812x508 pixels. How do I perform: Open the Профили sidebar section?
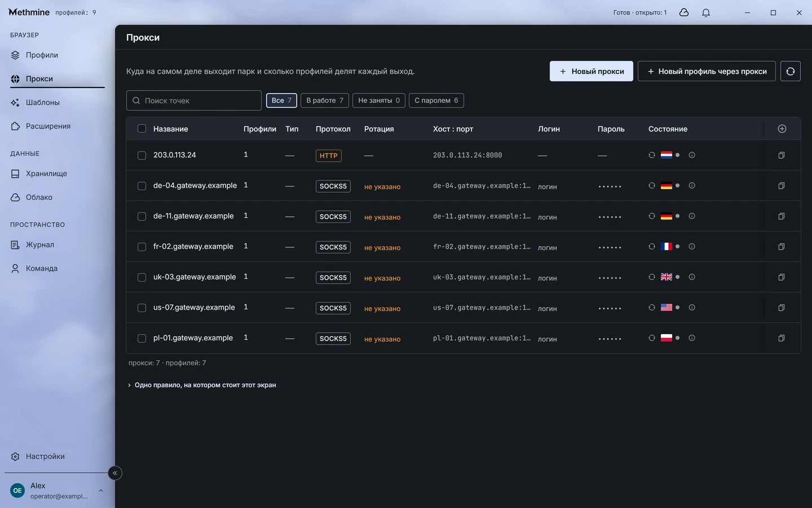coord(57,55)
